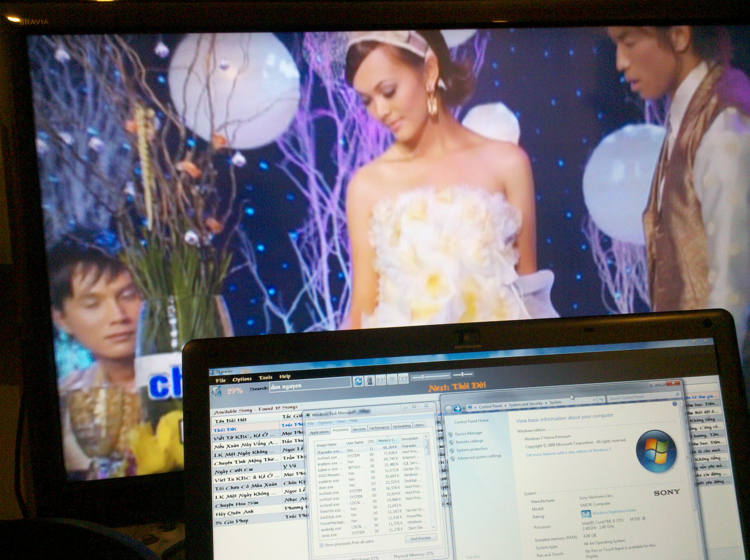
Task: Click 'Control Panel' breadcrumb in address bar
Action: (x=490, y=406)
